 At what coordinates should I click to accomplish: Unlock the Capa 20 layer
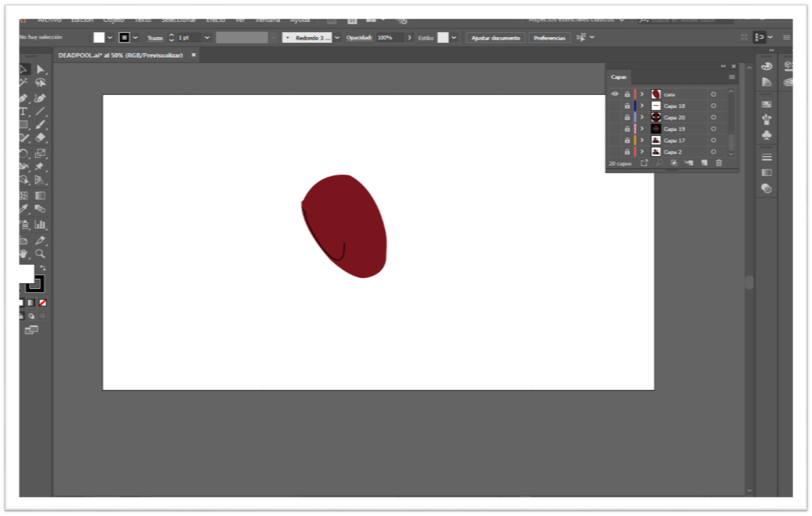[x=627, y=117]
